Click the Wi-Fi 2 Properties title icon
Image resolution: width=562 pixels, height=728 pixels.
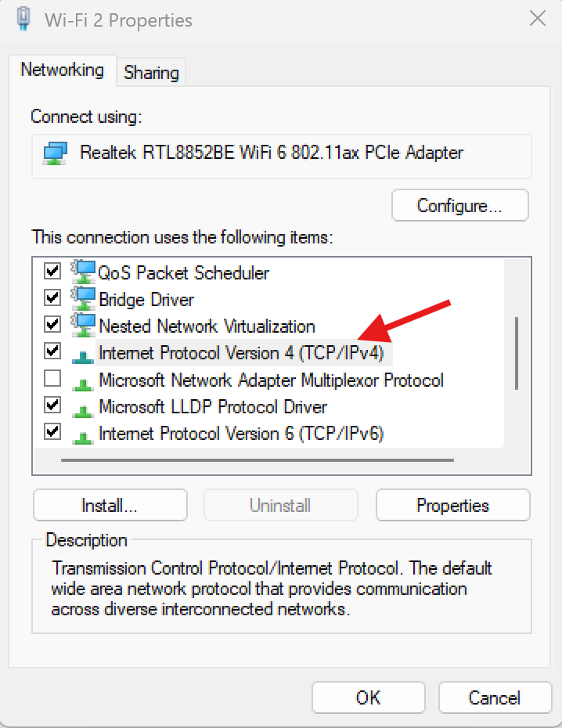pyautogui.click(x=25, y=19)
